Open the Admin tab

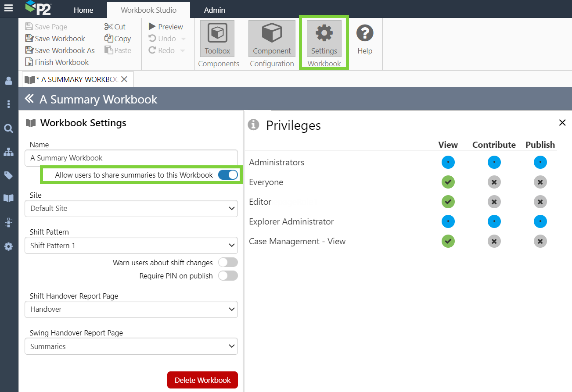tap(214, 10)
